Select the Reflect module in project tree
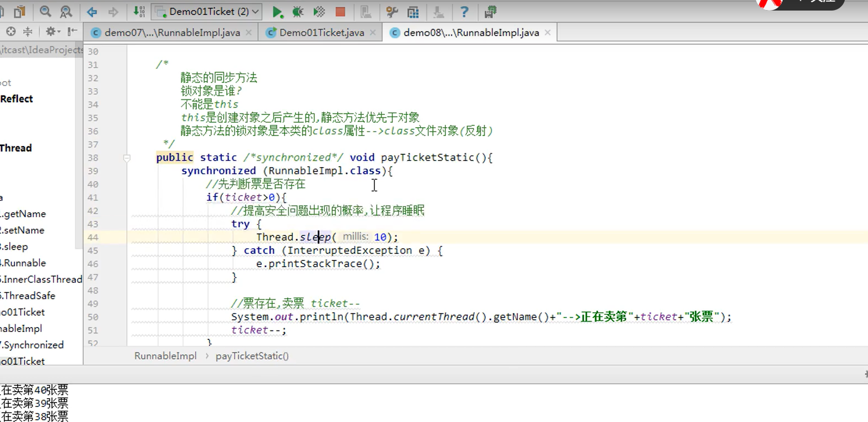Viewport: 868px width, 422px height. [17, 99]
